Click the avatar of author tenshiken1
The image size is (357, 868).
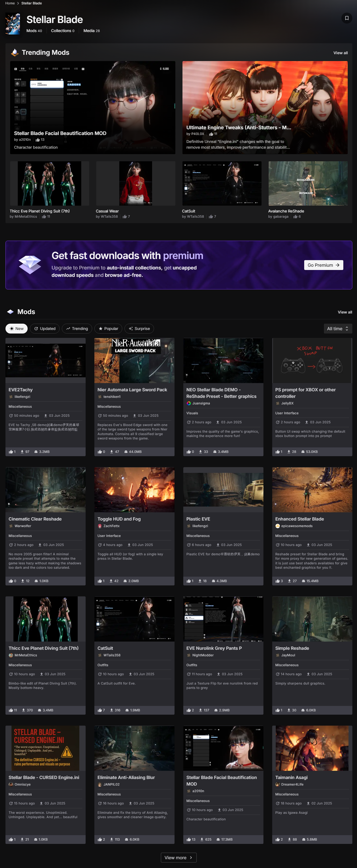pyautogui.click(x=100, y=396)
